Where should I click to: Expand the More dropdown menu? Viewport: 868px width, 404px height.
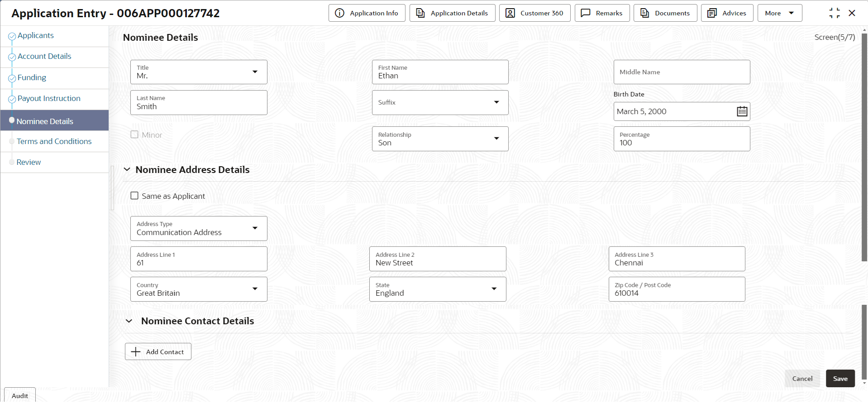[x=780, y=13]
